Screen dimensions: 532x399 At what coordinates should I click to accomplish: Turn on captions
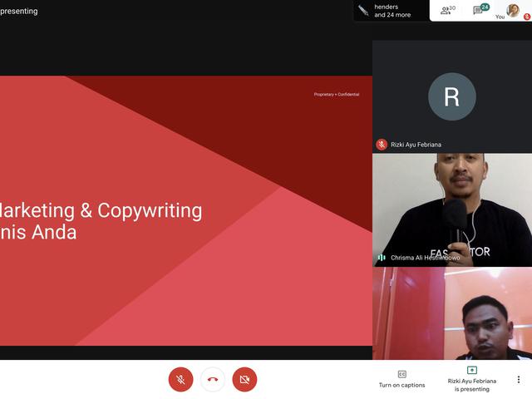pyautogui.click(x=401, y=379)
